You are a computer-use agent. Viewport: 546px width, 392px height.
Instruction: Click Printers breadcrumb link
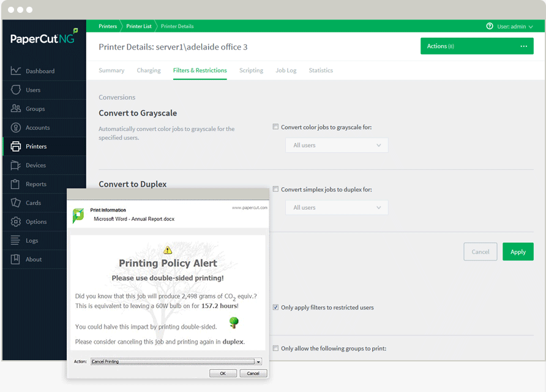click(x=108, y=26)
